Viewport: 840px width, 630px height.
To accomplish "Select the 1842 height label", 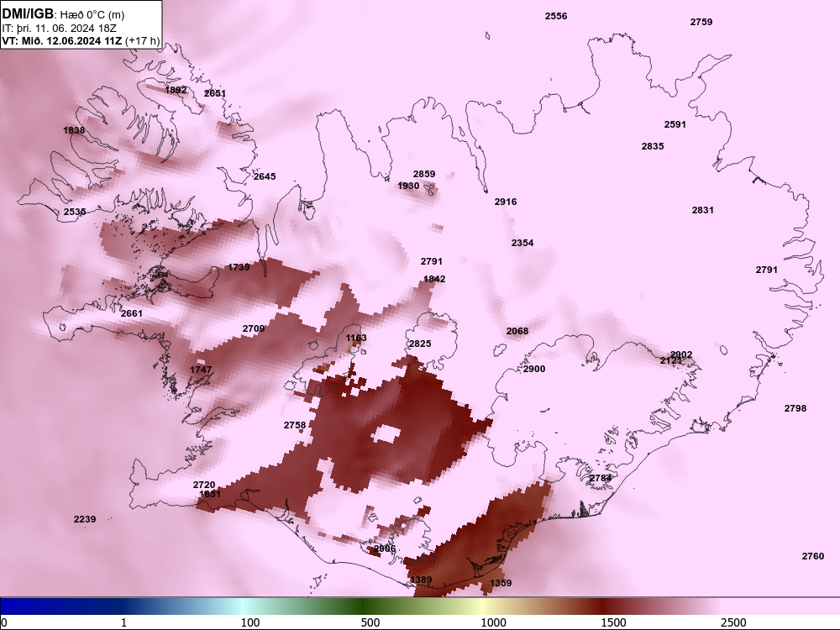I will click(434, 279).
